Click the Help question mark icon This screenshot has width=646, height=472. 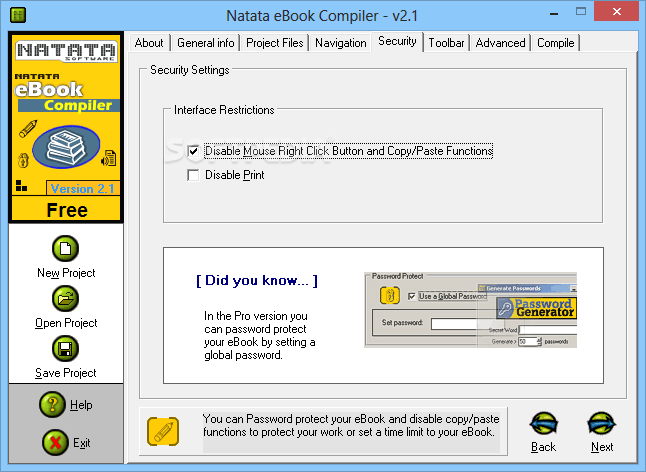click(52, 404)
